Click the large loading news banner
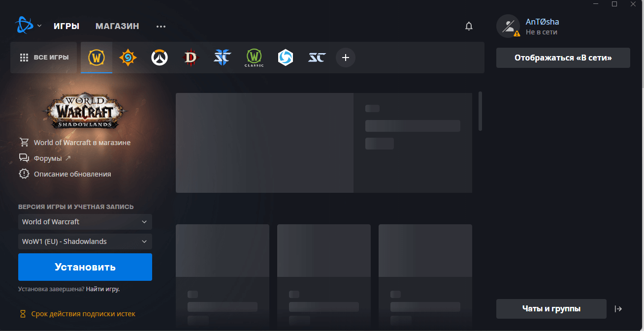 pyautogui.click(x=324, y=143)
